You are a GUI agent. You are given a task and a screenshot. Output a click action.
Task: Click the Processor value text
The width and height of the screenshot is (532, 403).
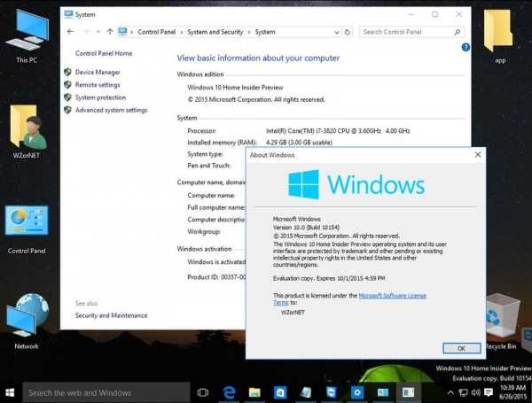click(338, 131)
